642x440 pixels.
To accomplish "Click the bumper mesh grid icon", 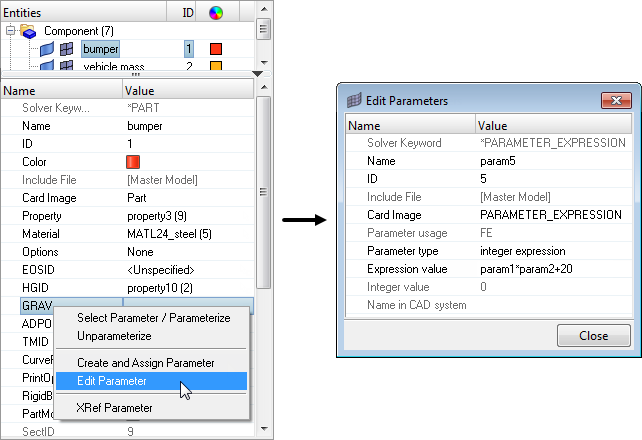I will (x=66, y=48).
